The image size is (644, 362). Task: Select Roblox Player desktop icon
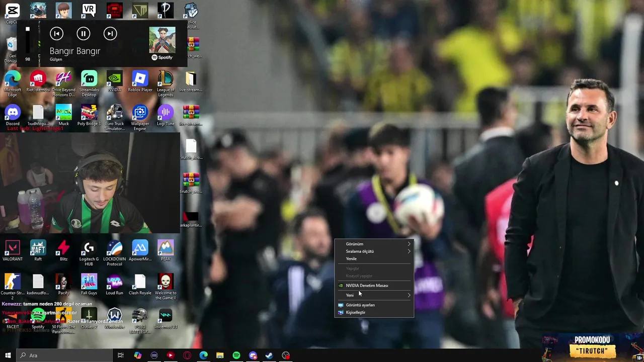140,82
